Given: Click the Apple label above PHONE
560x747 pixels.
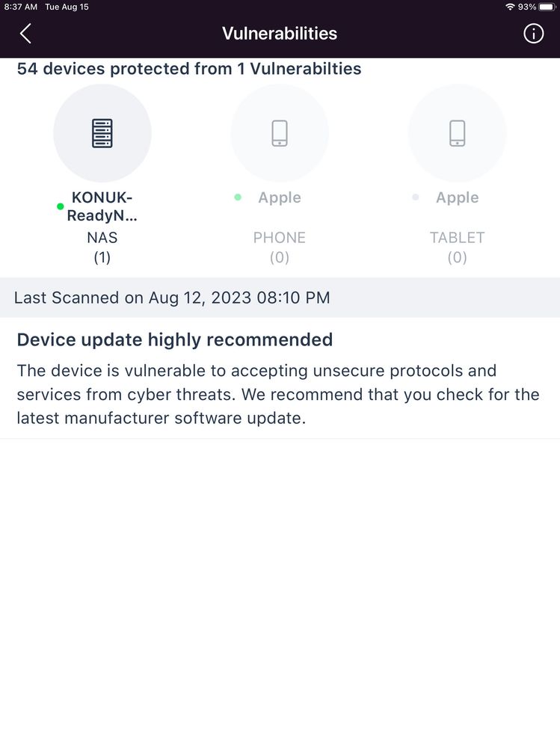Looking at the screenshot, I should pos(280,197).
